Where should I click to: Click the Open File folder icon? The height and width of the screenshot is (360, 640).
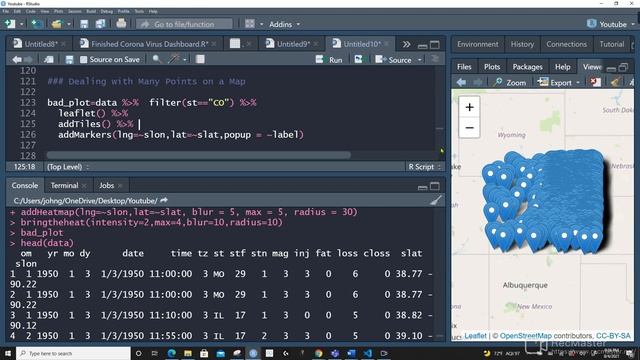[57, 24]
